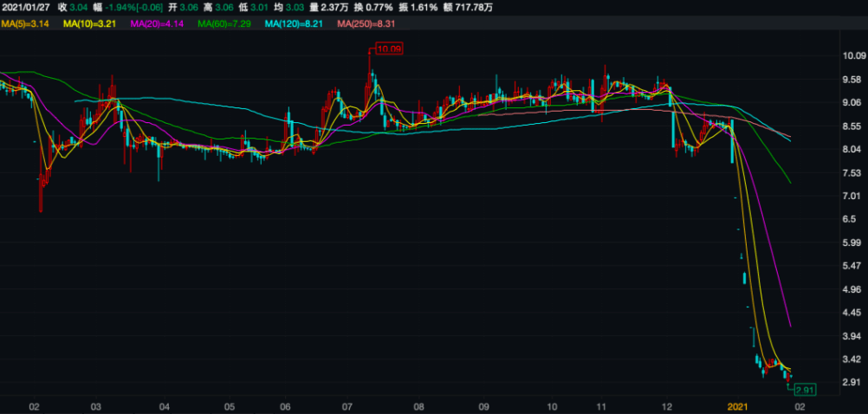
Task: Click month 12 on the time axis
Action: [667, 405]
